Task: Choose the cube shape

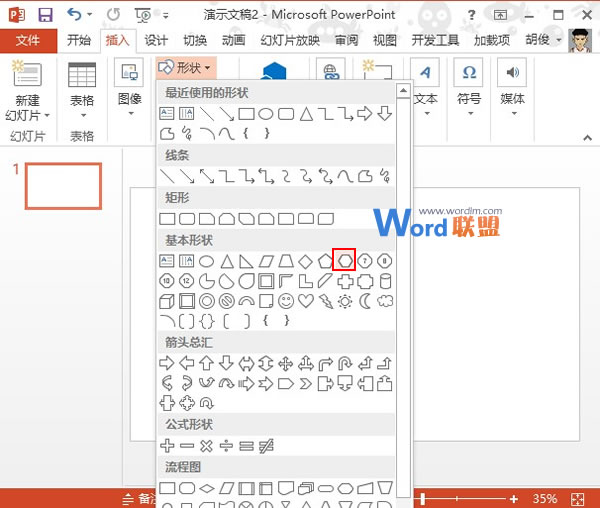Action: click(166, 301)
